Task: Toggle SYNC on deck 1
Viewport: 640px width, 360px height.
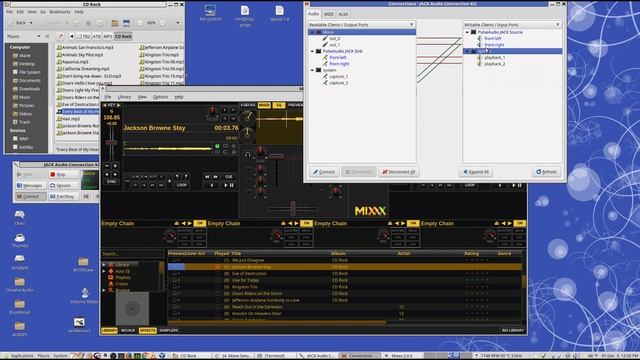Action: (111, 182)
